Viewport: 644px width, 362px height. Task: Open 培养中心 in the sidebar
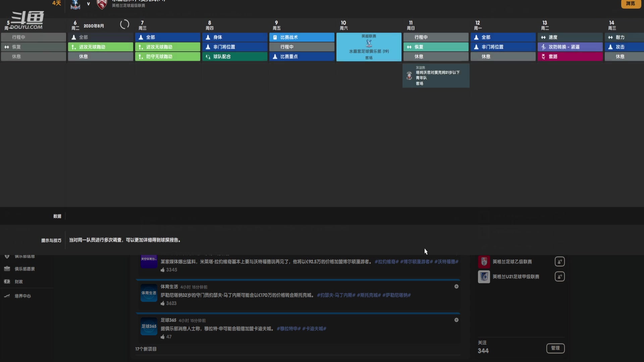click(23, 296)
